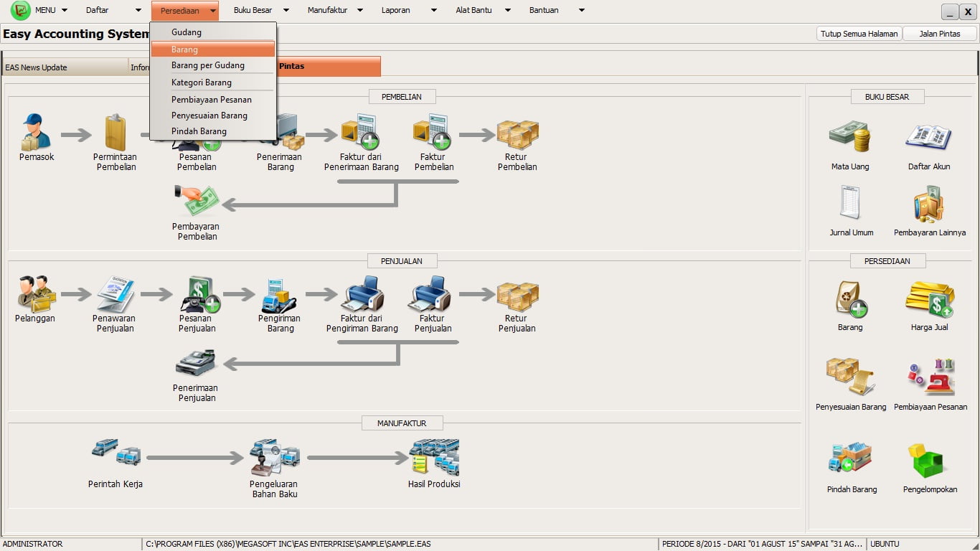Select Kategori Barang in the open menu
This screenshot has height=551, width=980.
pos(202,83)
